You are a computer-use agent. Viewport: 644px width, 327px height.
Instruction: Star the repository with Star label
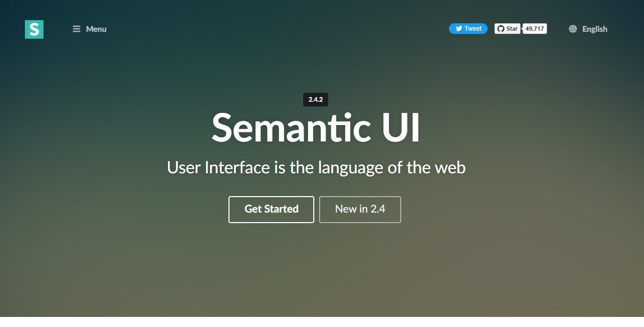pos(512,29)
